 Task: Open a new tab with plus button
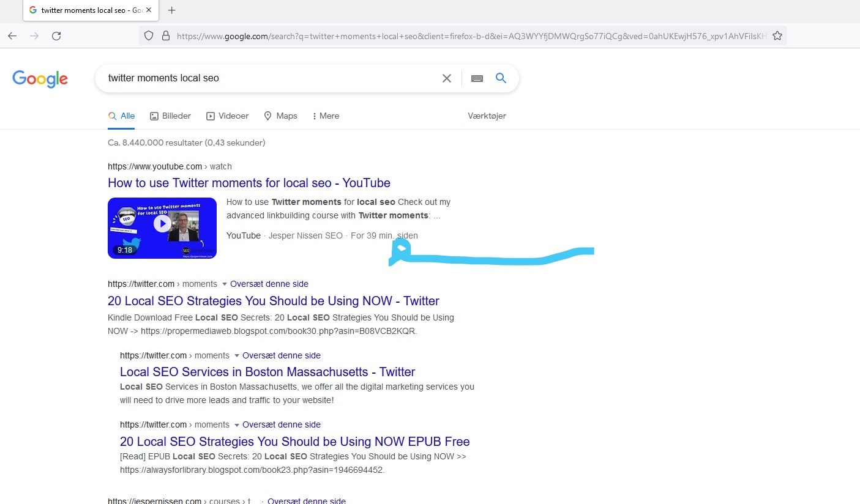pos(172,10)
